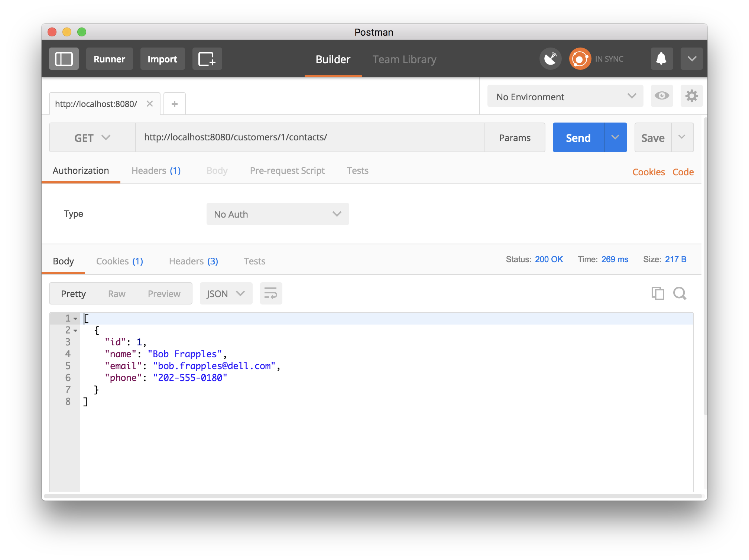Open new window icon button
The image size is (749, 560).
(x=207, y=59)
